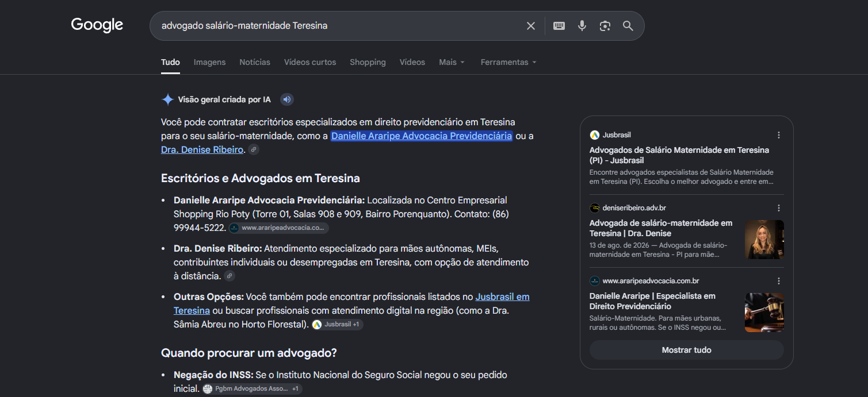Expand the Ferramentas dropdown

(508, 62)
